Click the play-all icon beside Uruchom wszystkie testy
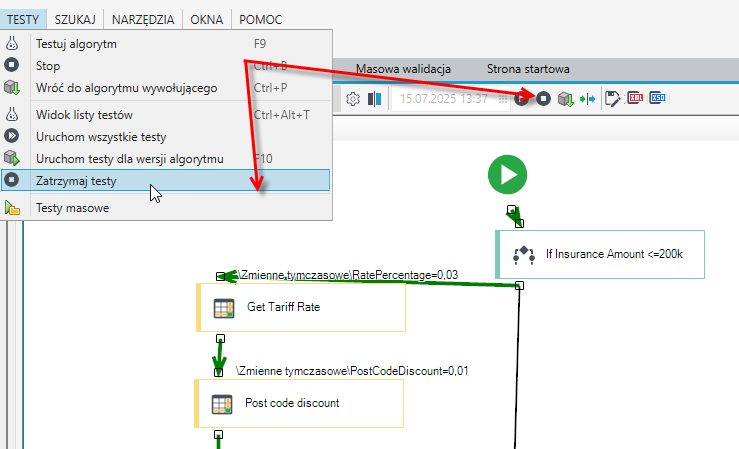The height and width of the screenshot is (449, 739). (12, 136)
